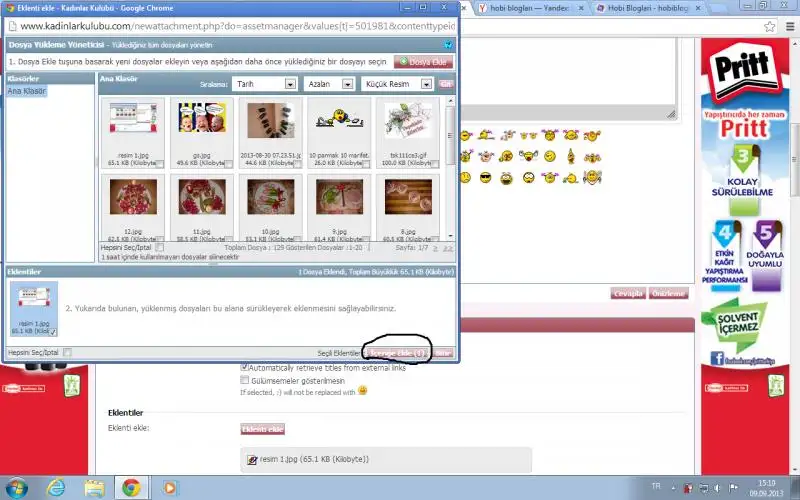Select the Ana Klasör folder in Klasörler

[x=27, y=91]
